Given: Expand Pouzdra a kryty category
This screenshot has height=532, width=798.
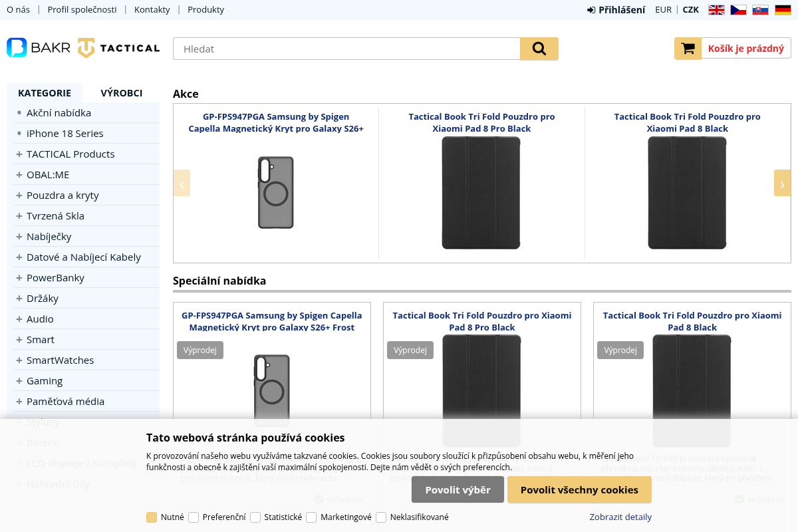Looking at the screenshot, I should [x=19, y=196].
